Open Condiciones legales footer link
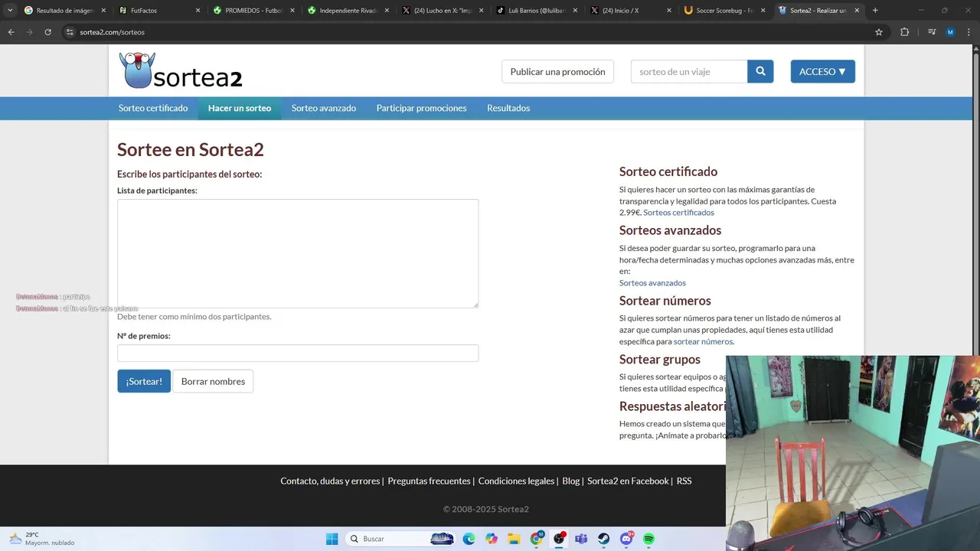The height and width of the screenshot is (551, 980). point(516,481)
